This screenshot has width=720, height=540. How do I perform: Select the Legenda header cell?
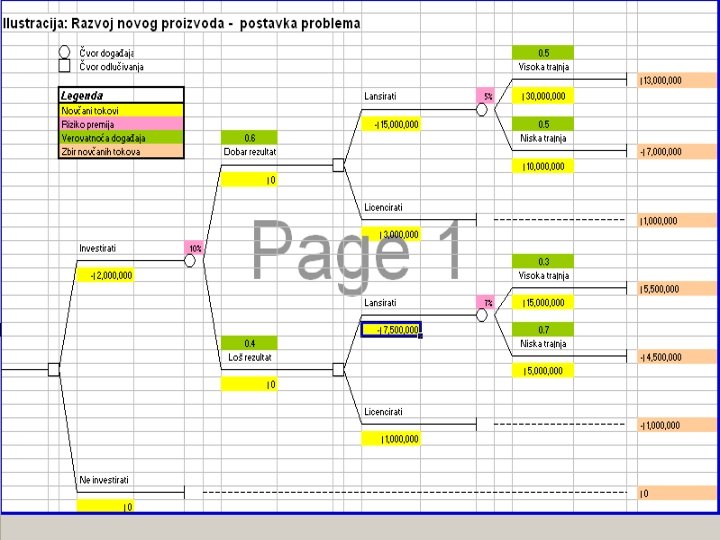[121, 96]
